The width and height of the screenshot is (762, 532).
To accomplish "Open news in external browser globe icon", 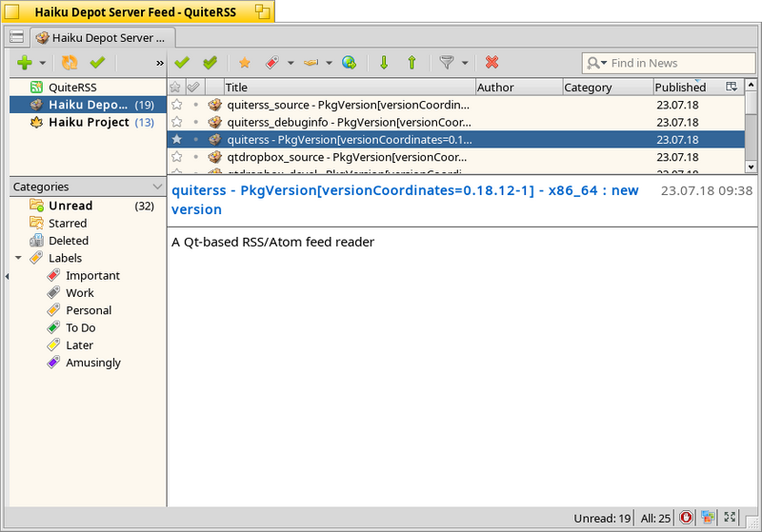I will click(x=349, y=63).
